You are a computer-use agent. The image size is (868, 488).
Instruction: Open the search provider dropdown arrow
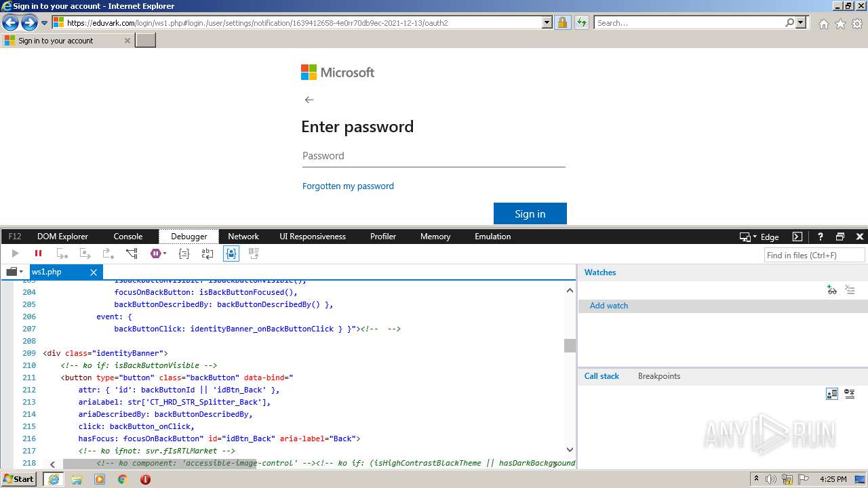click(x=802, y=23)
